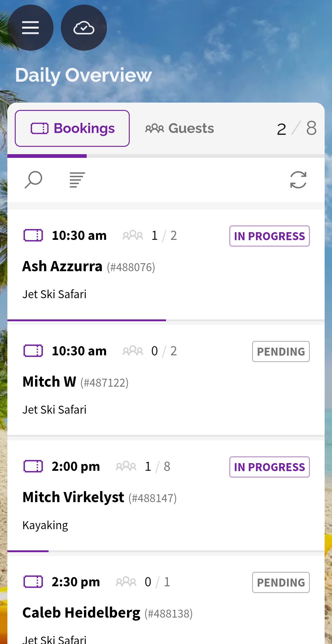332x644 pixels.
Task: Refresh the bookings list
Action: point(298,180)
